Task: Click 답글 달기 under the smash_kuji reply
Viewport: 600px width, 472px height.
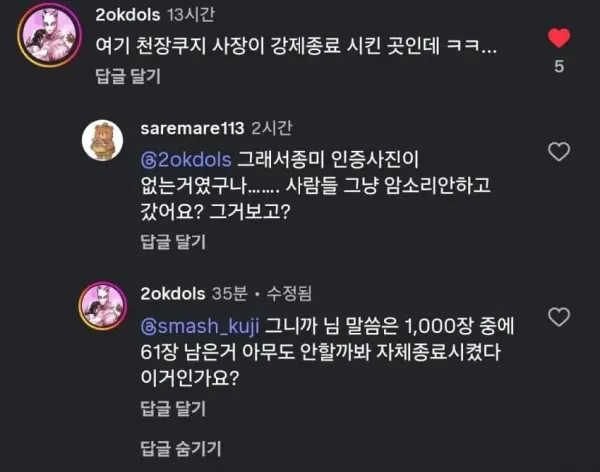Action: click(173, 408)
